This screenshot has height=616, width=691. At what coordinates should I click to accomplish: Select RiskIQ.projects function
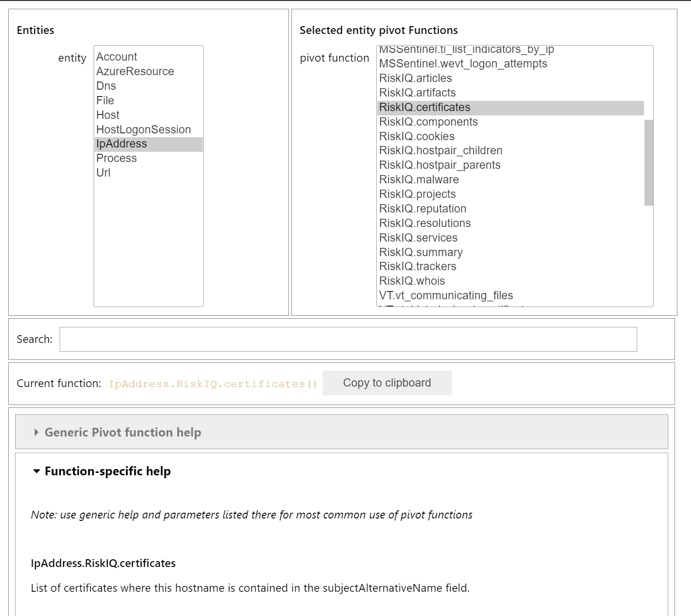(x=511, y=195)
